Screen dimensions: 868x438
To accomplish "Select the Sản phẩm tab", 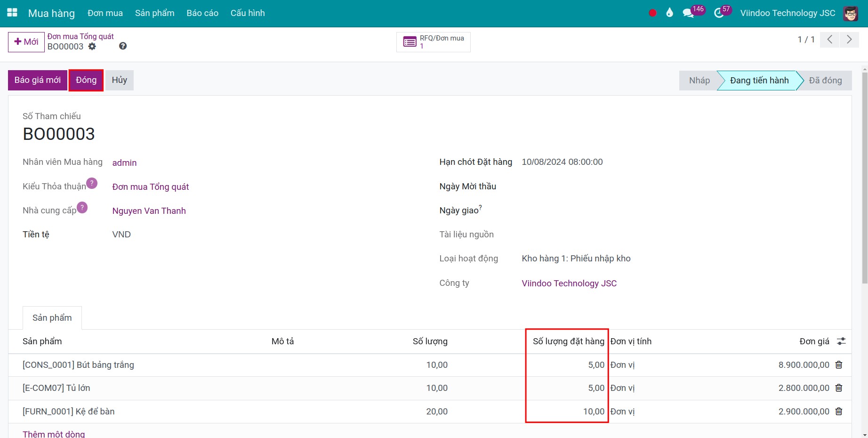I will (52, 318).
